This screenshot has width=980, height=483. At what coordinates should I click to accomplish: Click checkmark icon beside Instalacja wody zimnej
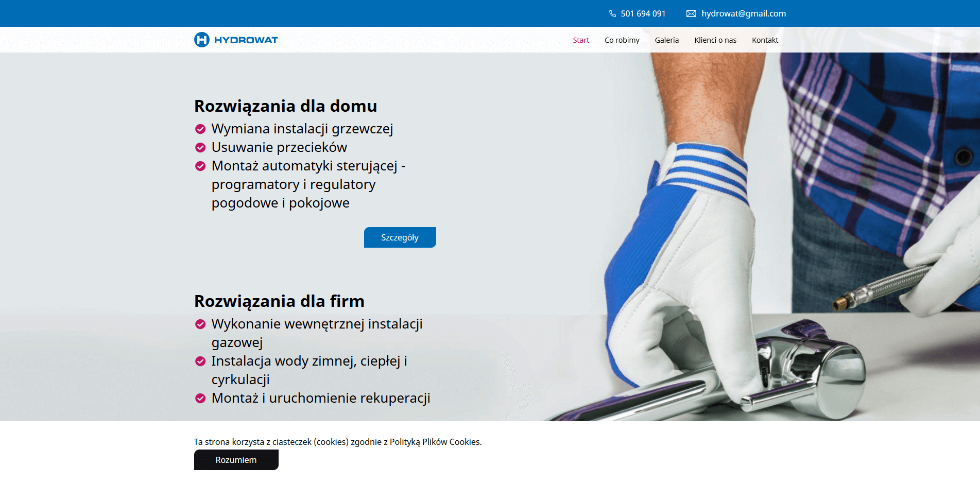click(x=200, y=361)
